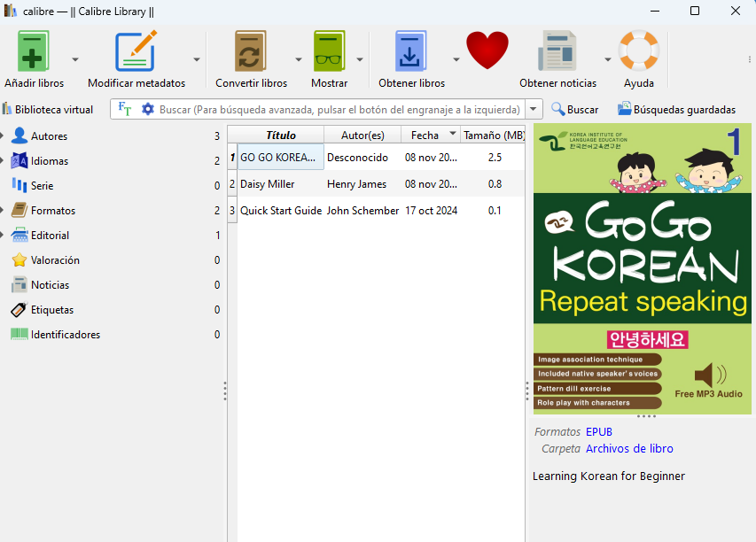Click the Valoración tree label
This screenshot has width=756, height=542.
(x=55, y=260)
